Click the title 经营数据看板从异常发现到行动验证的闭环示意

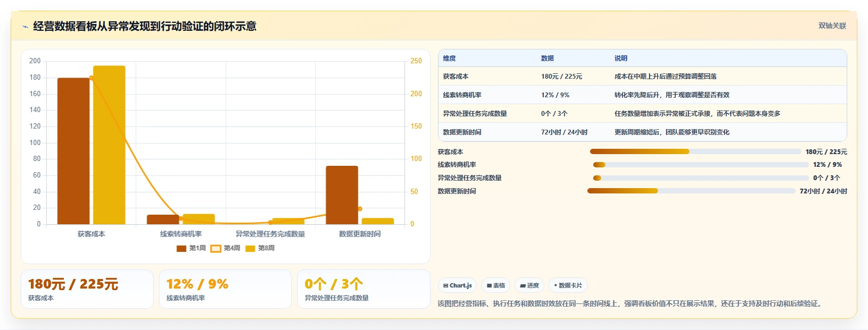[145, 27]
